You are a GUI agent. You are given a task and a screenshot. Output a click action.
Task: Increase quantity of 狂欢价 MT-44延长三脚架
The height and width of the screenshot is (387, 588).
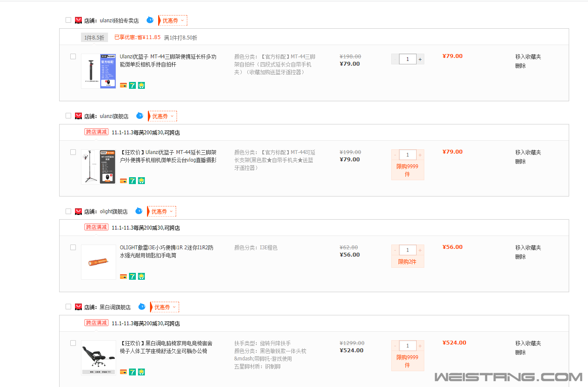tap(420, 155)
